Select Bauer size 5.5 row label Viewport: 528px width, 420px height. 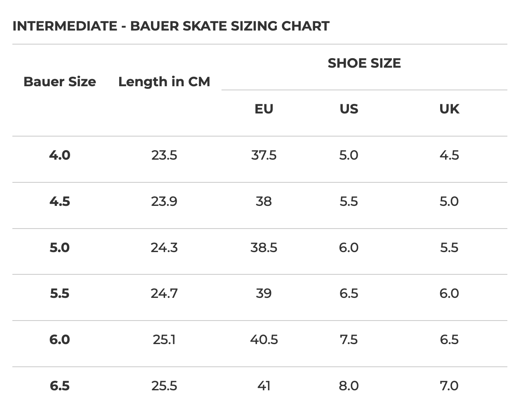pos(60,293)
